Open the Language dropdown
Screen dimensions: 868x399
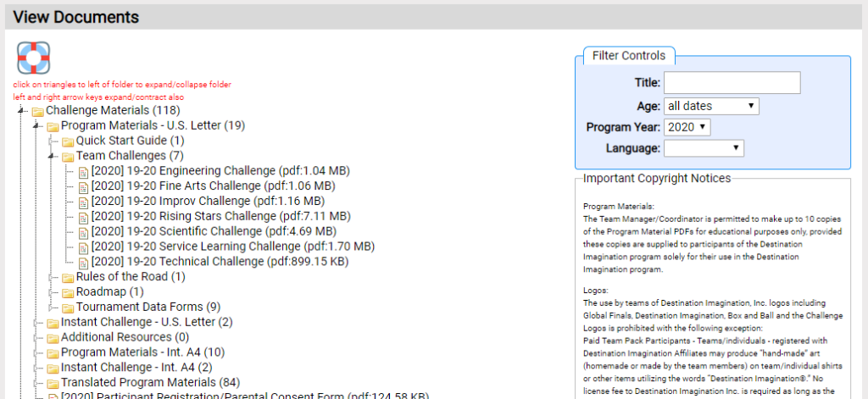(x=704, y=148)
